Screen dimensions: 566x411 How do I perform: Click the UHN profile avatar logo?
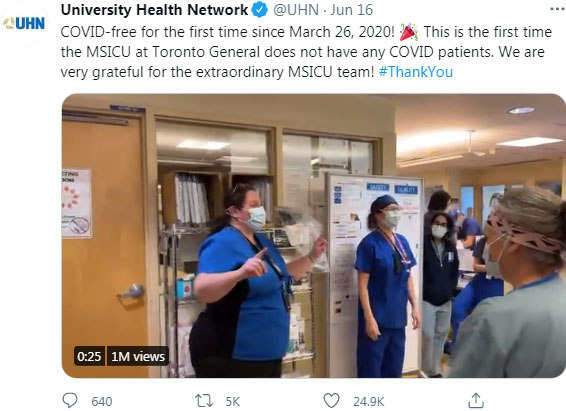24,24
